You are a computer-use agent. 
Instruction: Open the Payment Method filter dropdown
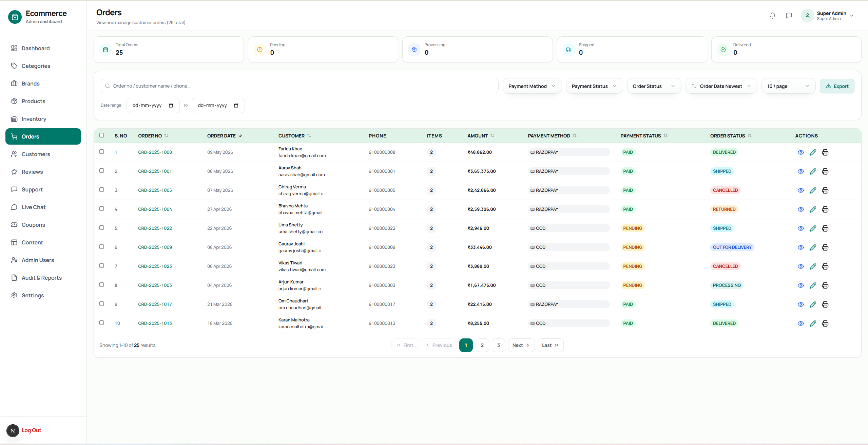coord(532,86)
